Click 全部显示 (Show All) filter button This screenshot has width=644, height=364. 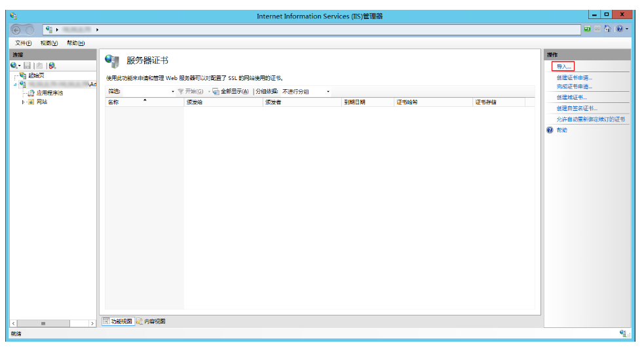pos(231,91)
